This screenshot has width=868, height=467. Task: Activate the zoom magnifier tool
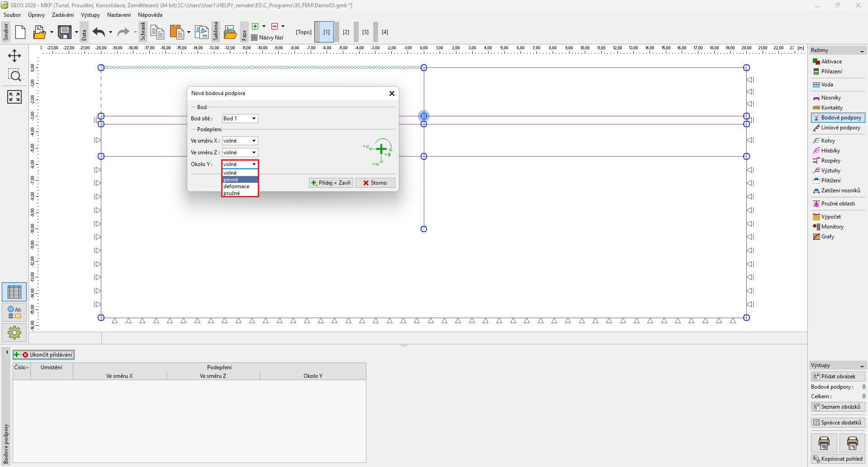[x=14, y=76]
